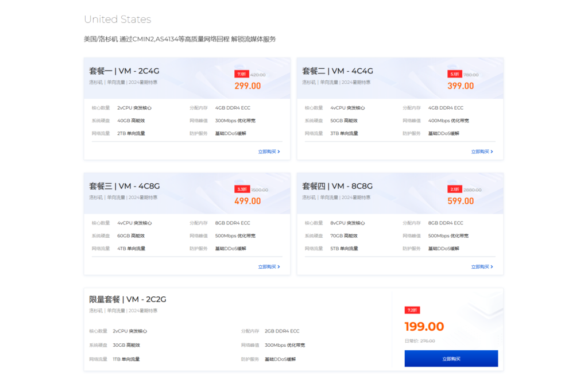This screenshot has width=588, height=387.
Task: Click 基础DDoS缓解 value in 限量套餐
Action: tap(280, 359)
